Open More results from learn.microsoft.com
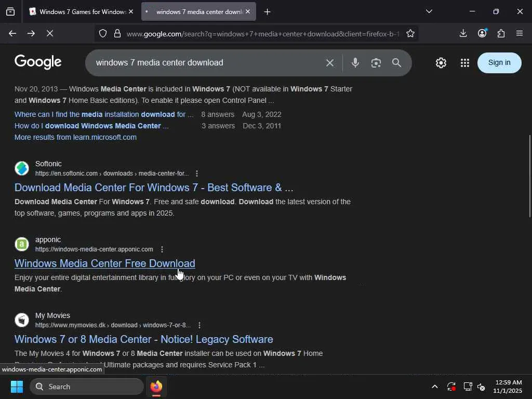 (75, 137)
